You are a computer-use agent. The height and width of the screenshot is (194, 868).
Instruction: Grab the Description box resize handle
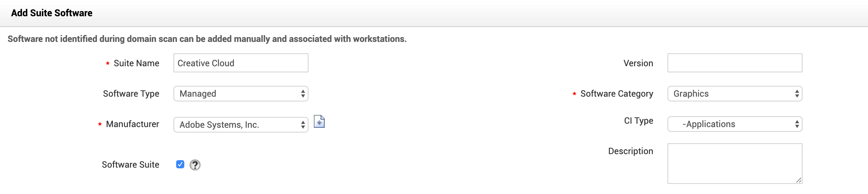[x=798, y=180]
